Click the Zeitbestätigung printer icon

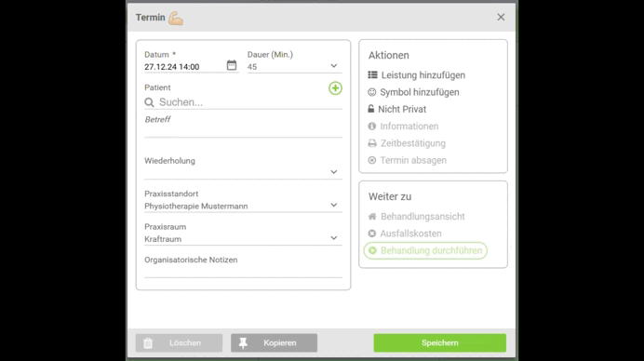click(372, 143)
